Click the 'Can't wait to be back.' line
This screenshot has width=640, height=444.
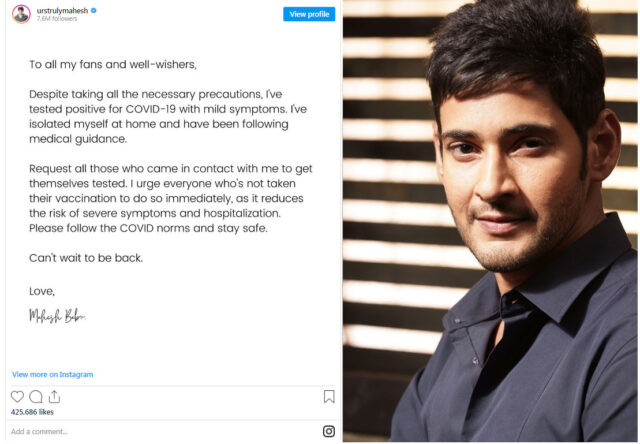[86, 258]
